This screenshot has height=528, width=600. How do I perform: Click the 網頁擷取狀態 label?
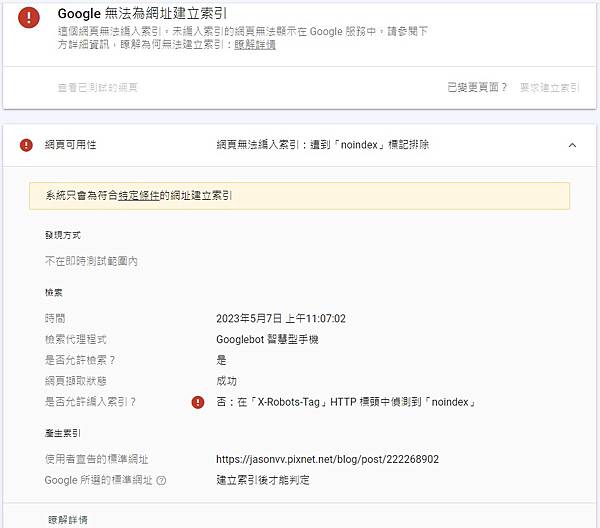pyautogui.click(x=76, y=381)
